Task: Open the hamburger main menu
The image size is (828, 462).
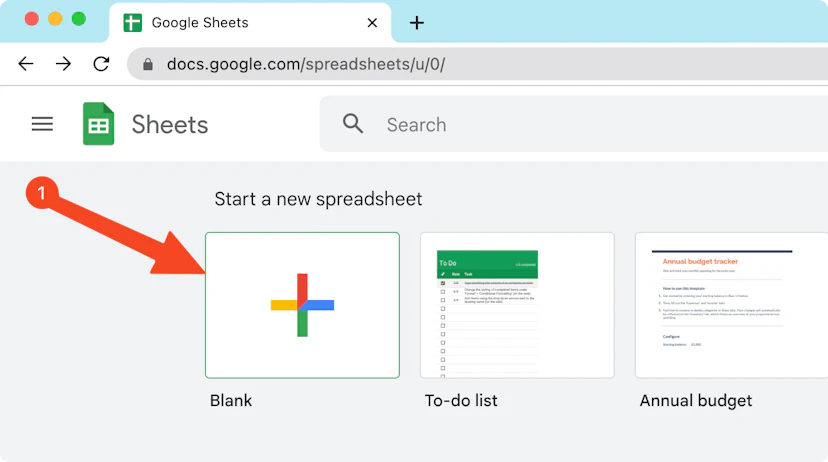Action: [42, 124]
